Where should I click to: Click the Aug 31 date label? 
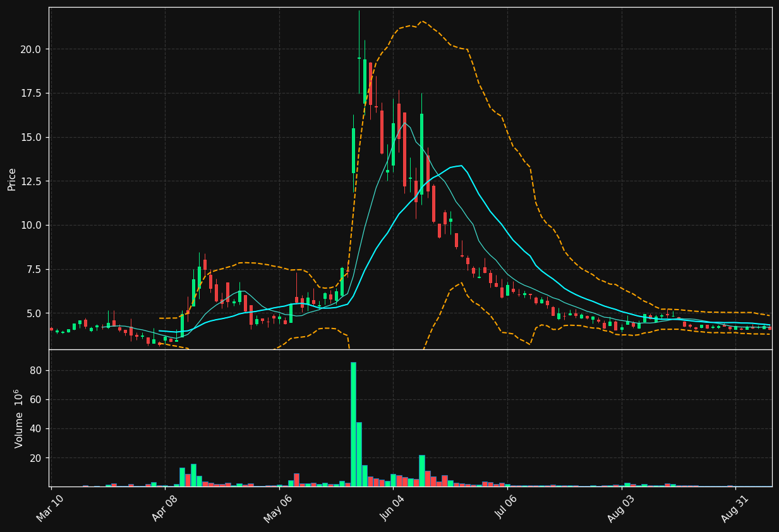pyautogui.click(x=735, y=508)
